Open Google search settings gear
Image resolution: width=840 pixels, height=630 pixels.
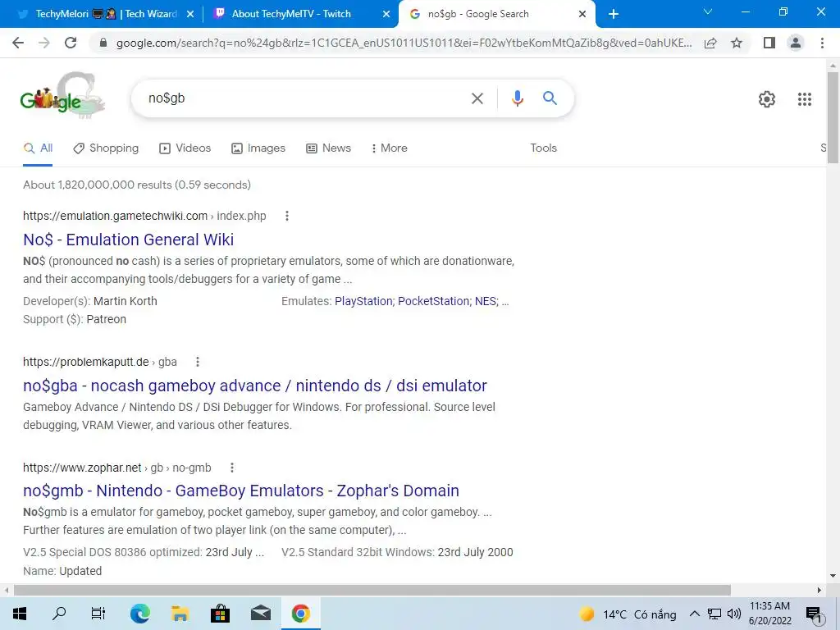coord(767,99)
